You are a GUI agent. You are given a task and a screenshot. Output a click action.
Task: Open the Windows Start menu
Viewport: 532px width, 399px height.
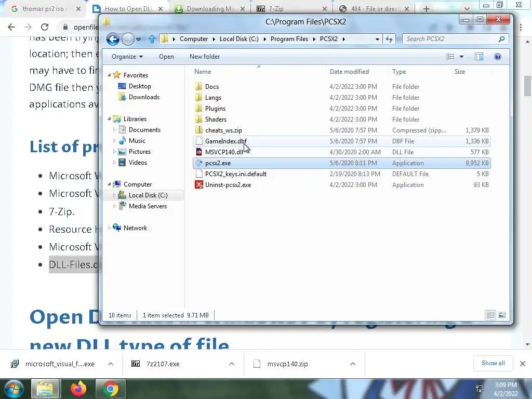pos(14,389)
